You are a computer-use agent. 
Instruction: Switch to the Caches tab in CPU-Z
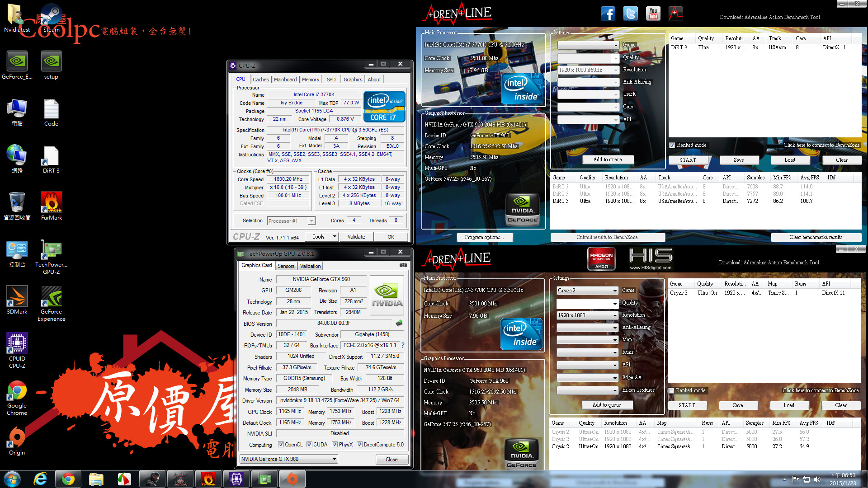260,80
